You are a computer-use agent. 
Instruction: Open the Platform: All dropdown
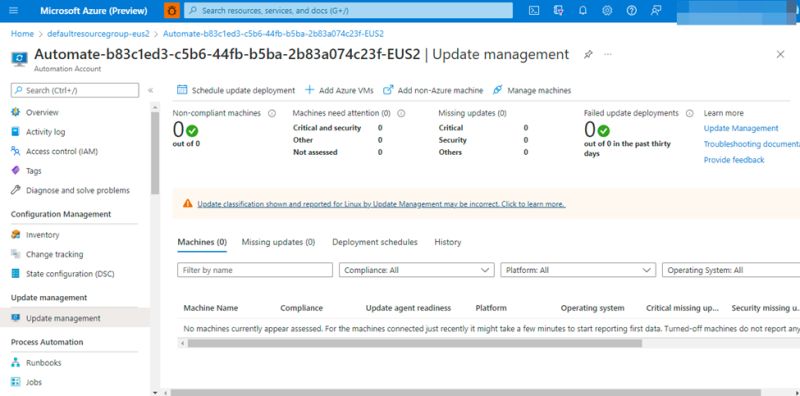click(578, 270)
